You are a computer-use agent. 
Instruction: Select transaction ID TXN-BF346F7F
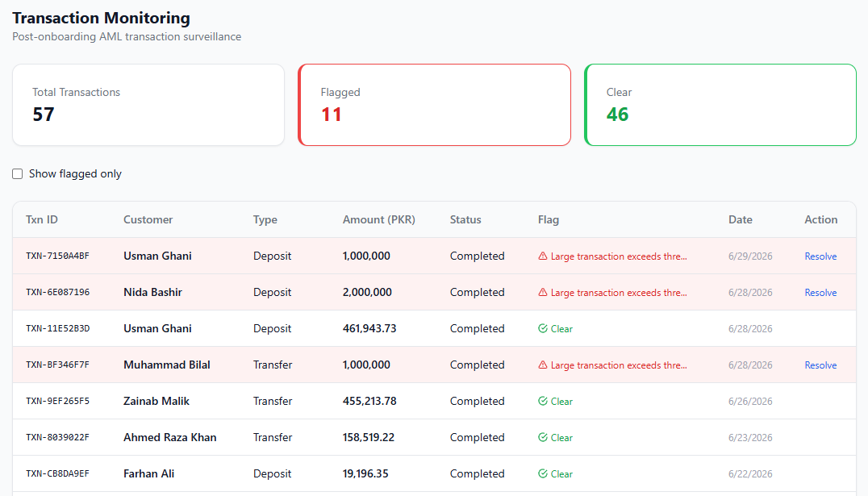tap(57, 365)
